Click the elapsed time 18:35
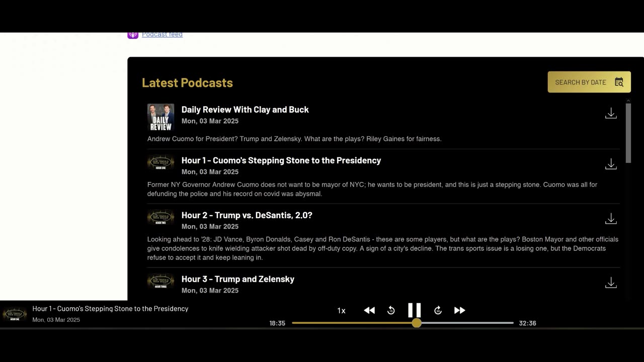 click(277, 323)
